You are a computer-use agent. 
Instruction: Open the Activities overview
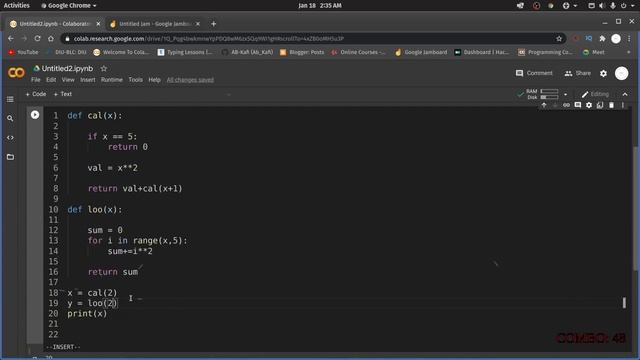coord(16,5)
